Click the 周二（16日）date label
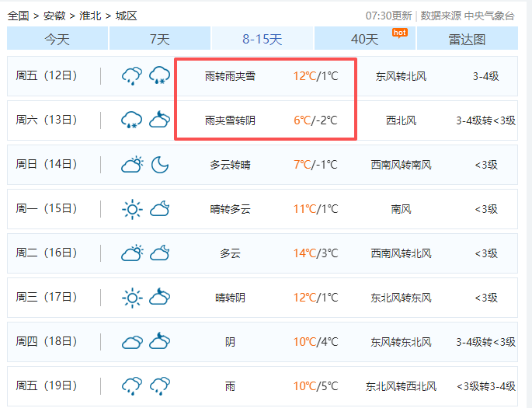Image resolution: width=532 pixels, height=408 pixels. click(47, 253)
